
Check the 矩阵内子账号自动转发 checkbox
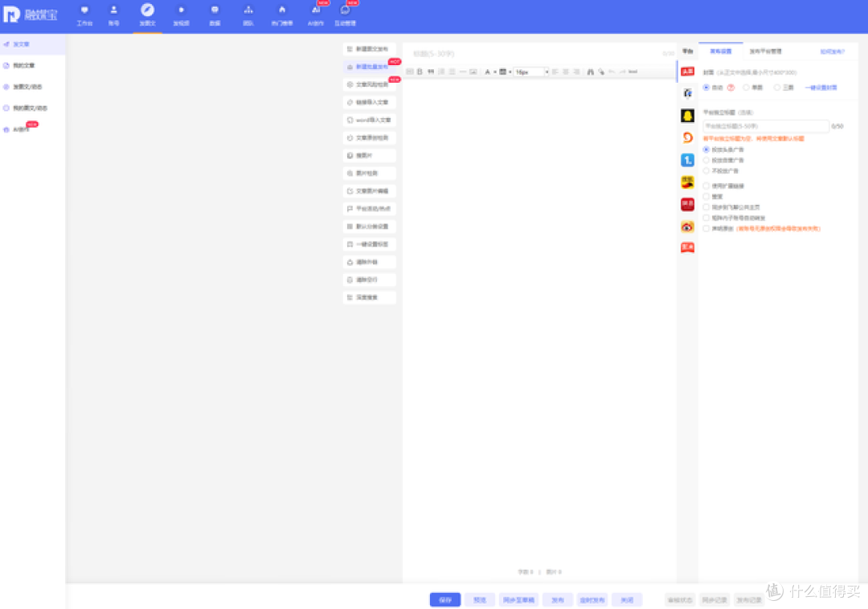[x=706, y=218]
